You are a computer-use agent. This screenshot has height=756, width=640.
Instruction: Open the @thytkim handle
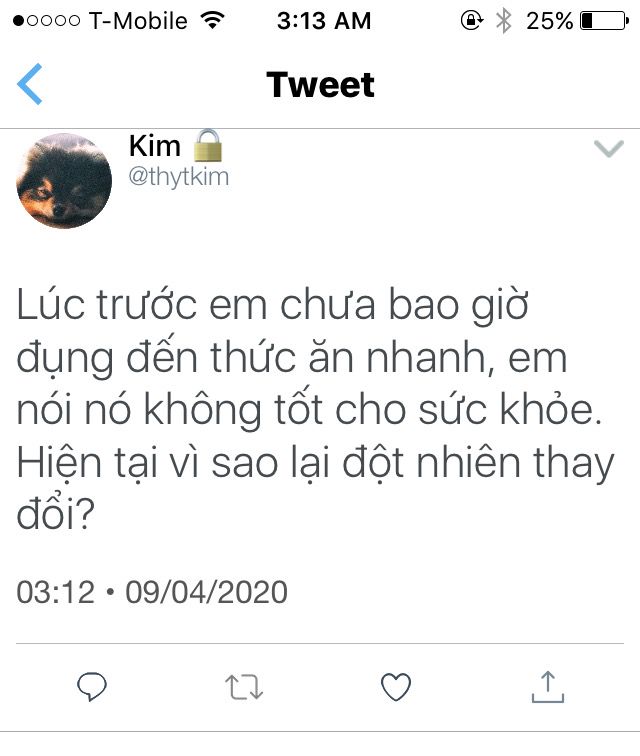click(178, 177)
